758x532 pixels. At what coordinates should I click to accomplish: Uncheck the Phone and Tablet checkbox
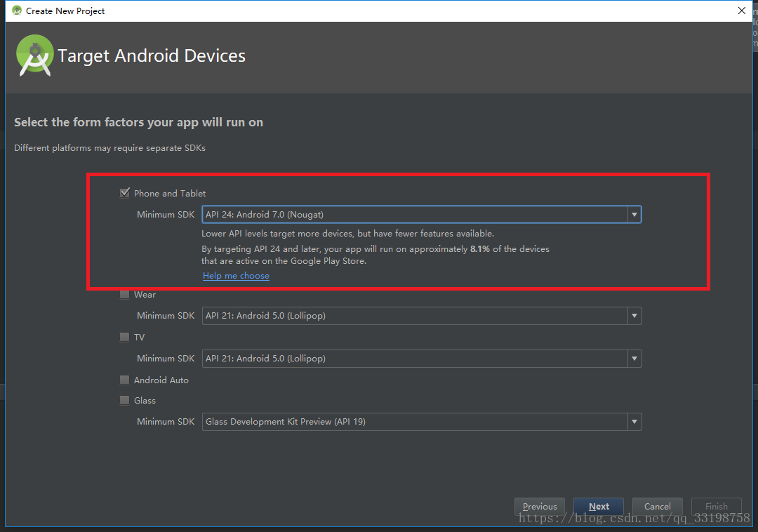click(125, 193)
